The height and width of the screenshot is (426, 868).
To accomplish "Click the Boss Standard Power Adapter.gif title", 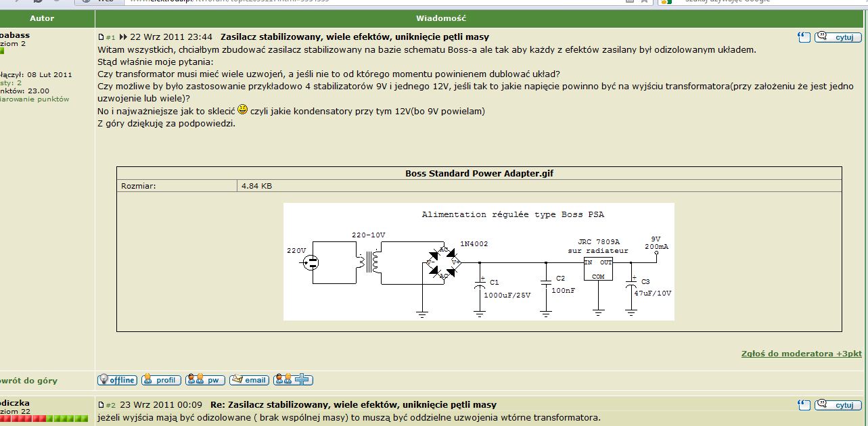I will coord(480,173).
